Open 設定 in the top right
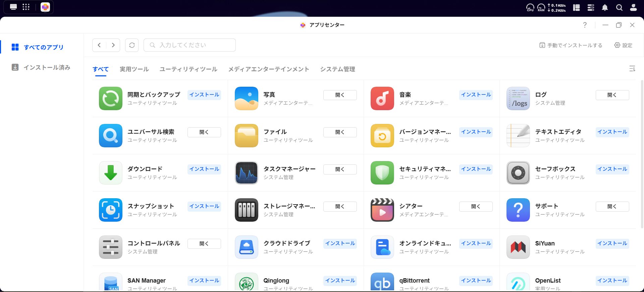This screenshot has height=292, width=644. [x=623, y=45]
